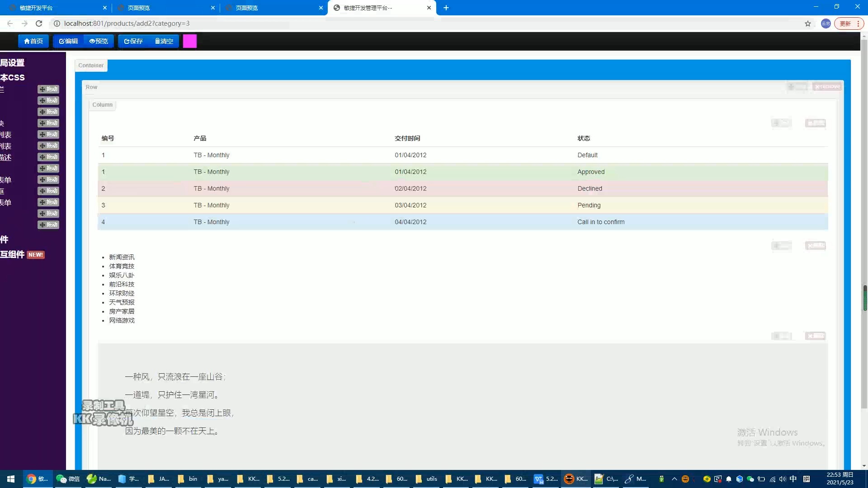Open 微信 WeChat from the taskbar
The width and height of the screenshot is (868, 488).
(68, 479)
